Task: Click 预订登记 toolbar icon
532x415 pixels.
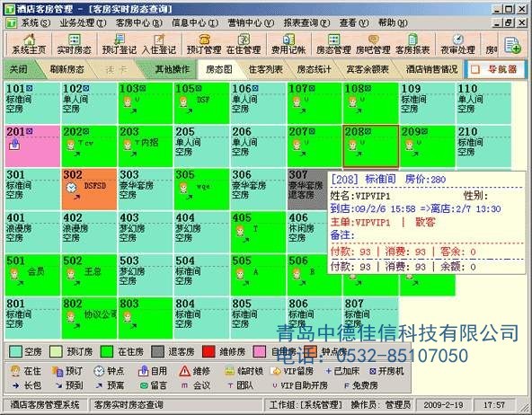Action: point(120,44)
